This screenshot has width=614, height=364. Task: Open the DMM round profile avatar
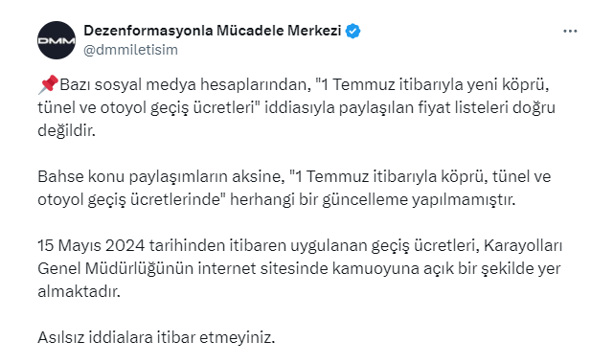click(x=57, y=40)
